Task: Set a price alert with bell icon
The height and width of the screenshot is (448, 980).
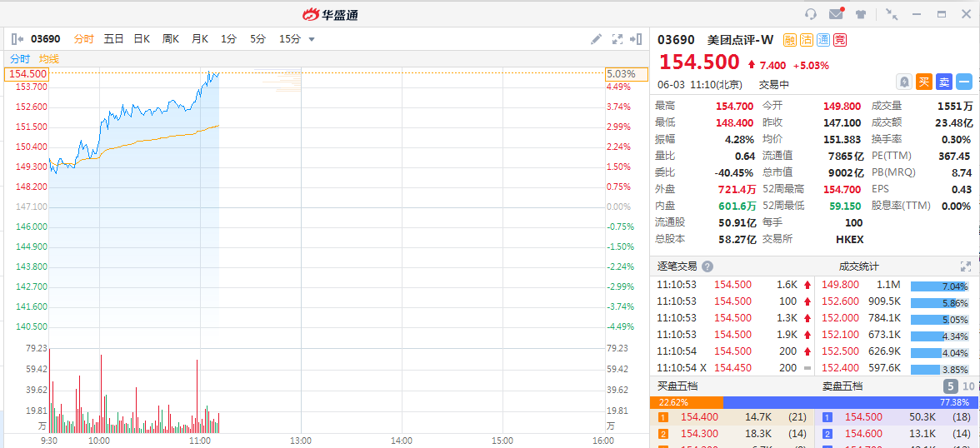Action: (904, 82)
